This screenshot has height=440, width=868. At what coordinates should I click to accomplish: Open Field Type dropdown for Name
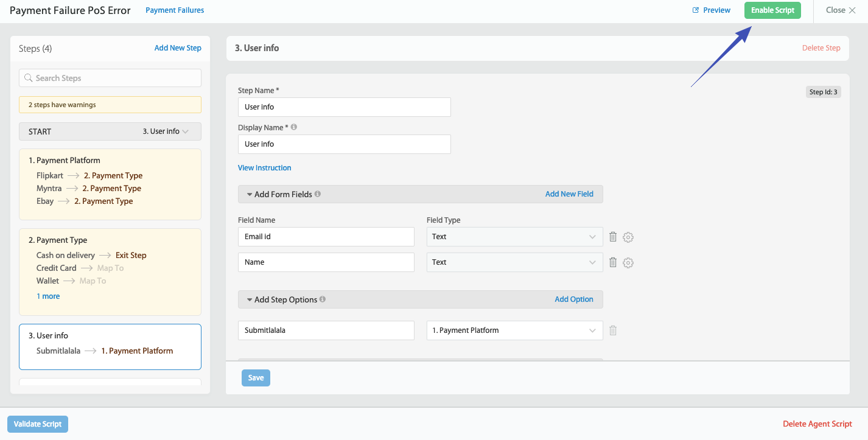tap(514, 262)
